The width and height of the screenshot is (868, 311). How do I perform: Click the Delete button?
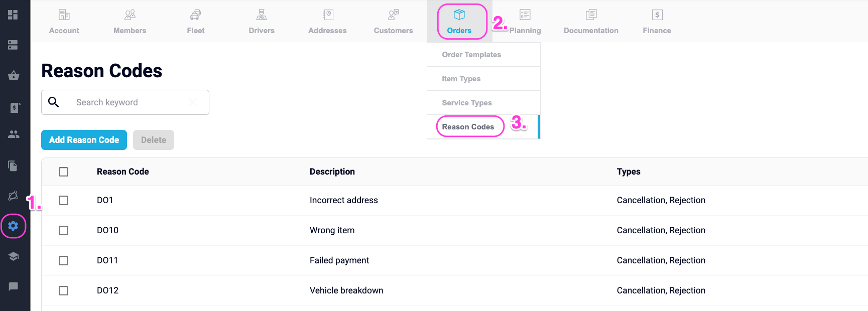tap(154, 140)
